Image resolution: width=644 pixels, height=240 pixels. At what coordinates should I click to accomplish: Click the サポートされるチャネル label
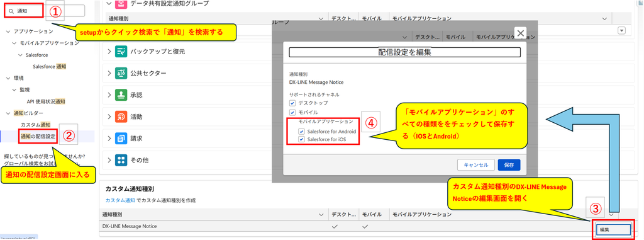click(314, 94)
